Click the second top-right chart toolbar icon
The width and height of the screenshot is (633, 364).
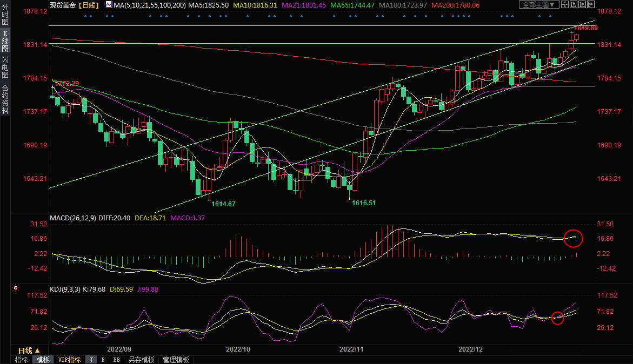point(575,5)
